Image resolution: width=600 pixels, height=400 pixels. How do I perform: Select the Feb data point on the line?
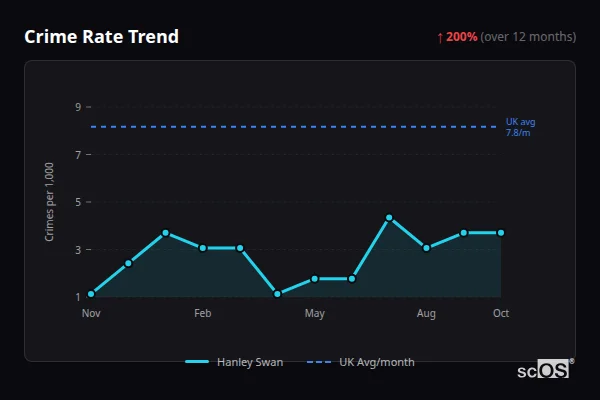(x=203, y=248)
